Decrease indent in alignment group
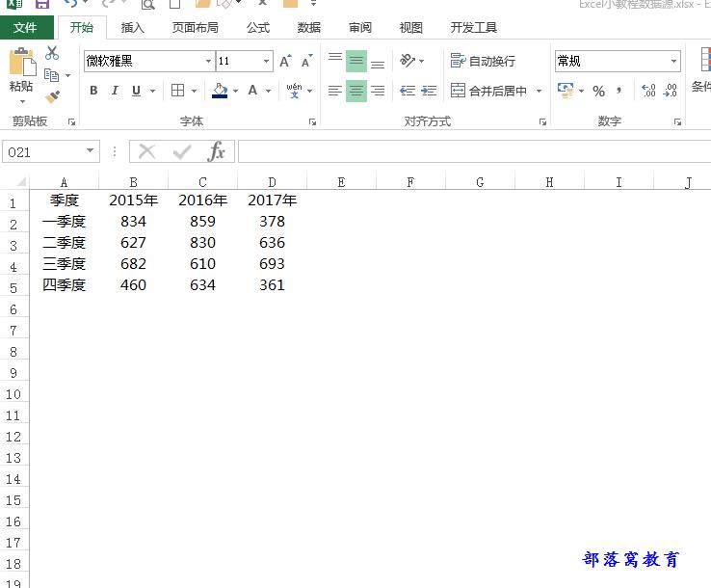The image size is (711, 588). [408, 91]
